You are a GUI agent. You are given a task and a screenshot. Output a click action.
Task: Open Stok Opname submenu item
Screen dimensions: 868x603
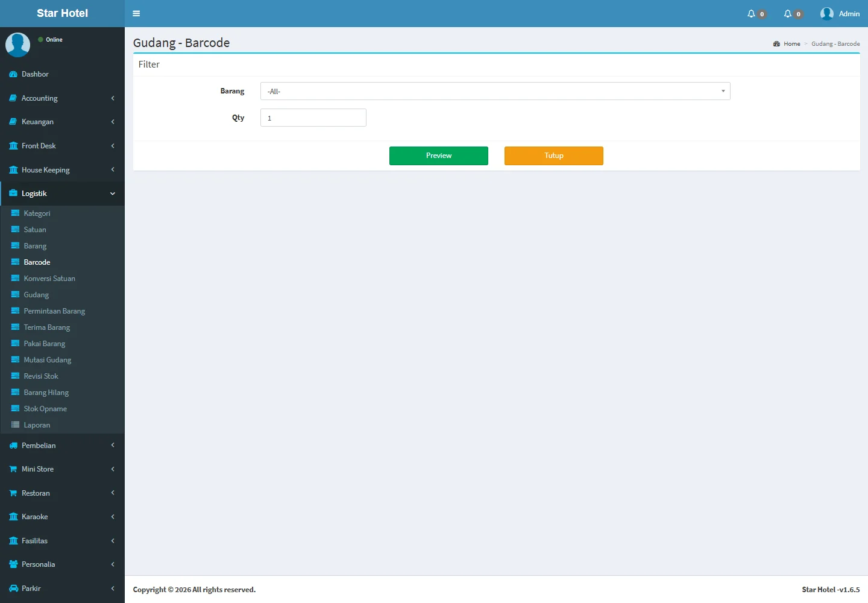tap(45, 409)
